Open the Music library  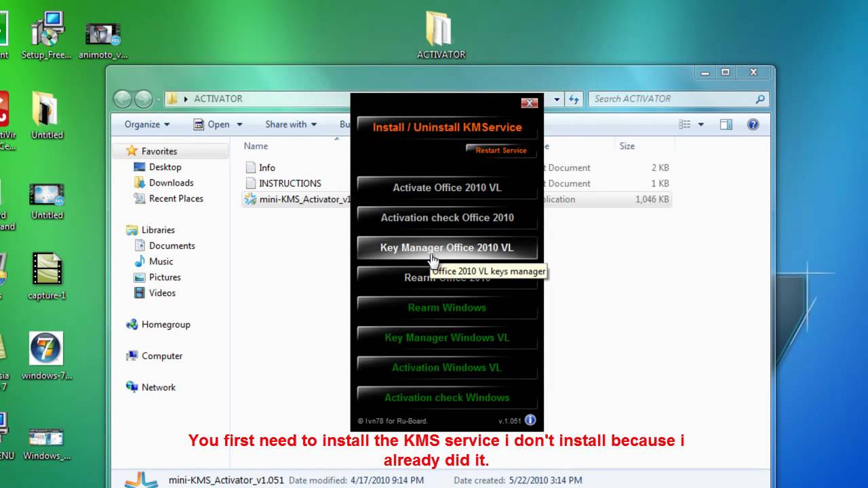click(x=161, y=261)
